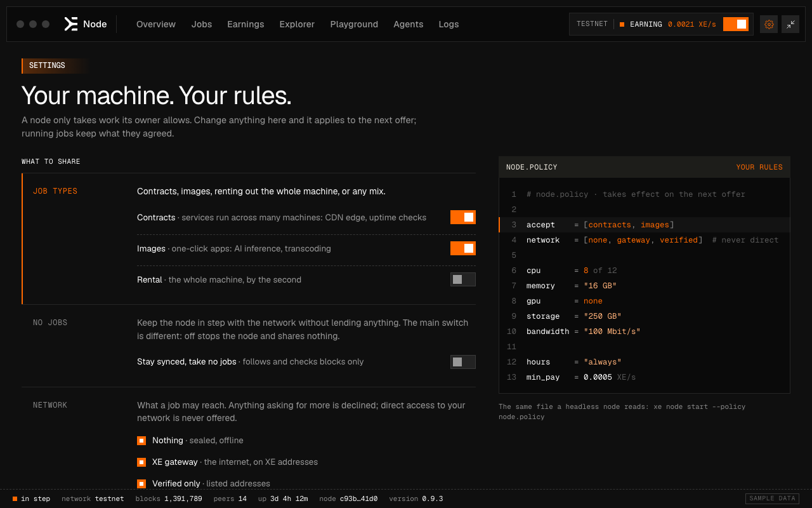Click the bandwidth "100 Mbit/s" value
This screenshot has width=812, height=508.
click(612, 331)
